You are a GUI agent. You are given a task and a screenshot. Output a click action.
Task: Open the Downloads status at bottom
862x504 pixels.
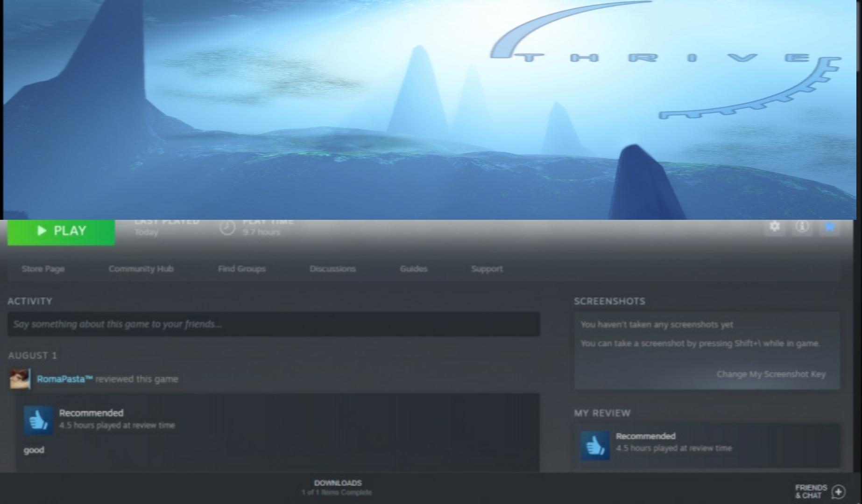pyautogui.click(x=338, y=487)
